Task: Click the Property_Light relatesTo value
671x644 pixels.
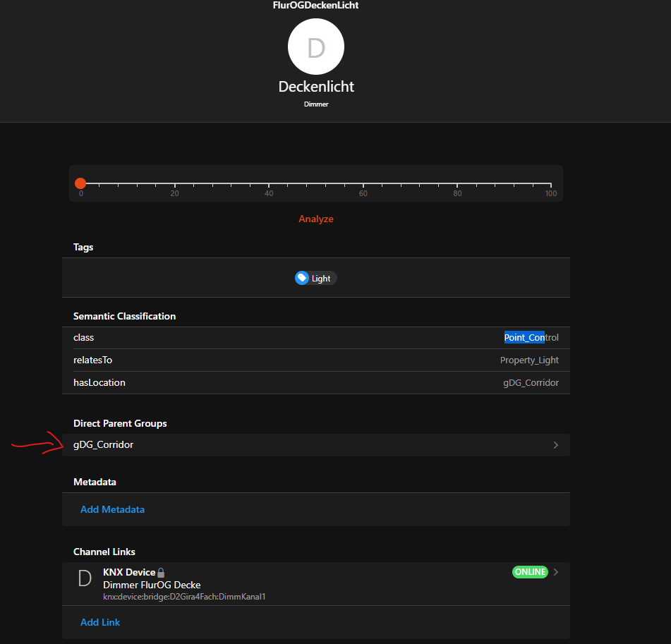Action: tap(529, 360)
